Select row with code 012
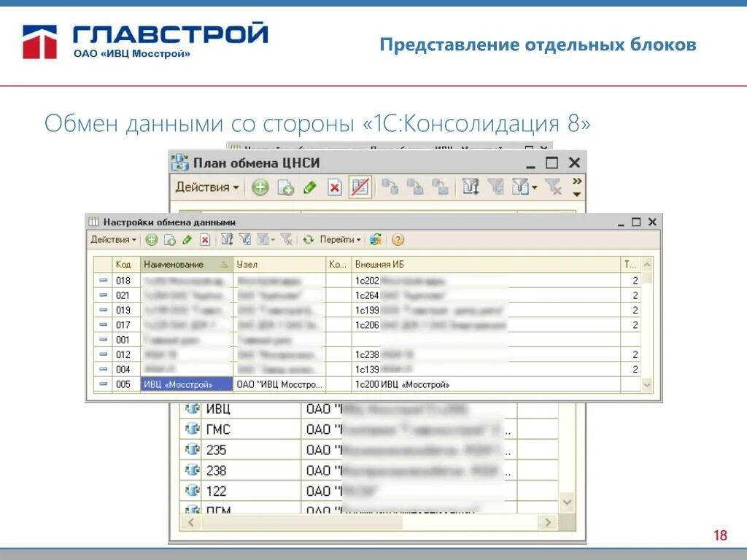The height and width of the screenshot is (560, 747). 367,354
